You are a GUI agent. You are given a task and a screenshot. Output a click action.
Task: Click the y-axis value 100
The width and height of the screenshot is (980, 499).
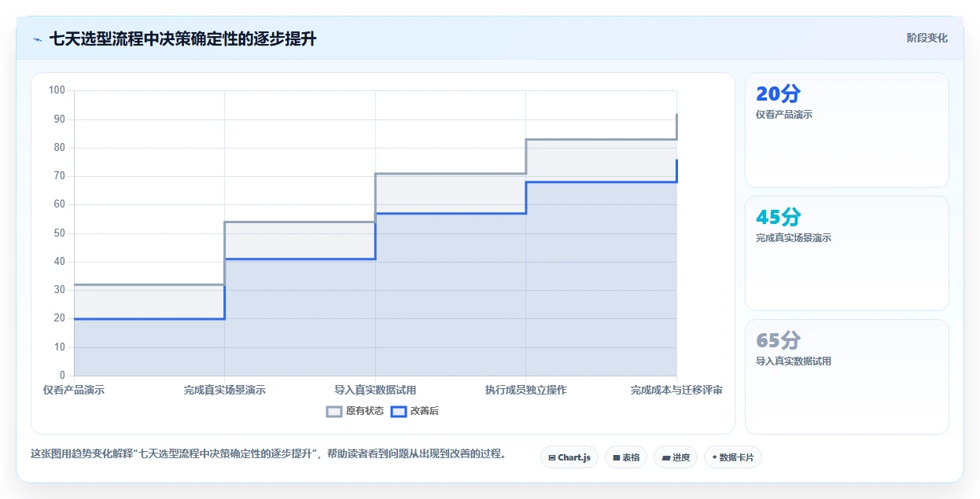pyautogui.click(x=57, y=90)
